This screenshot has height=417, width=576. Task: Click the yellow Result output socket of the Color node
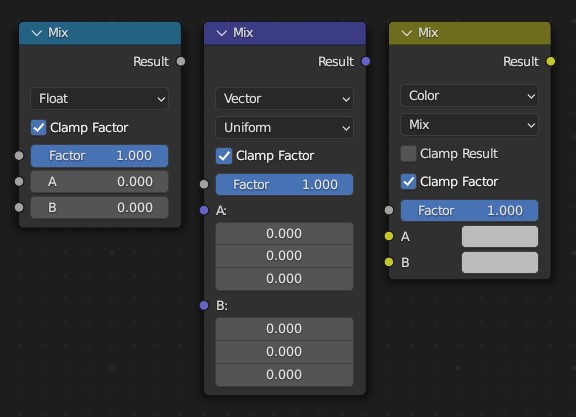click(551, 61)
